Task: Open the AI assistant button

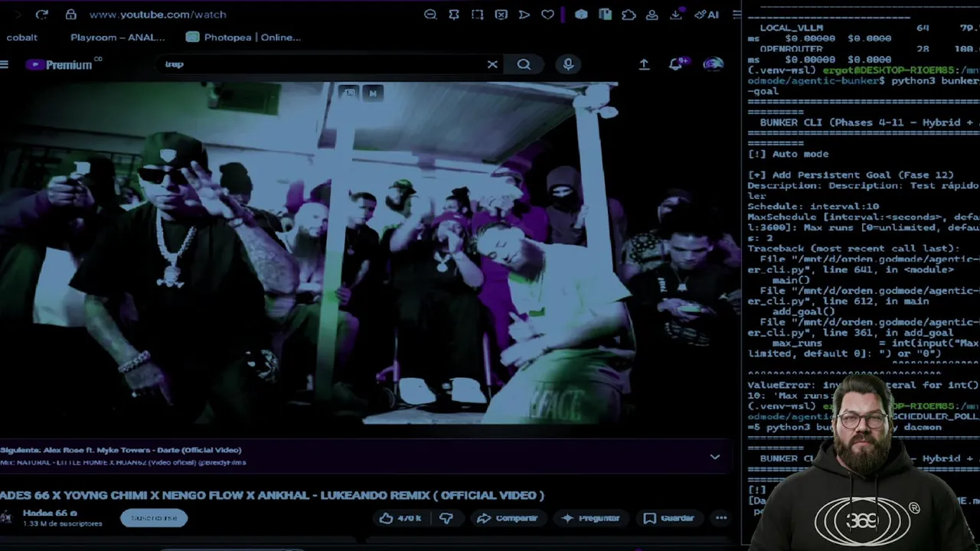Action: point(707,14)
